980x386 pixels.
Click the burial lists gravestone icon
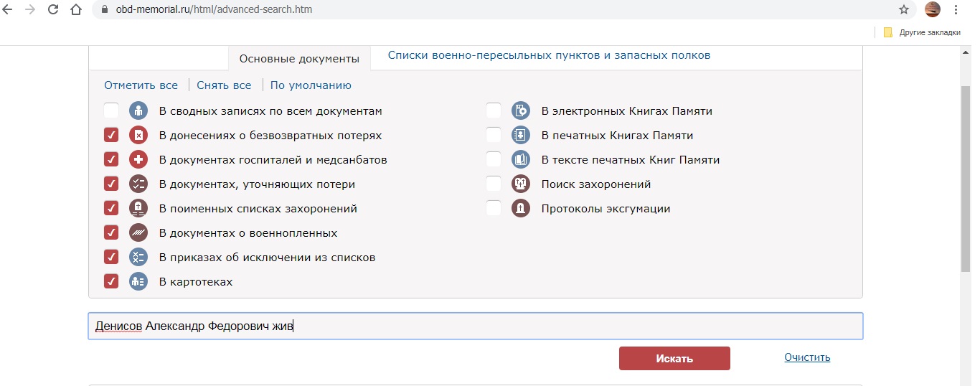click(138, 209)
